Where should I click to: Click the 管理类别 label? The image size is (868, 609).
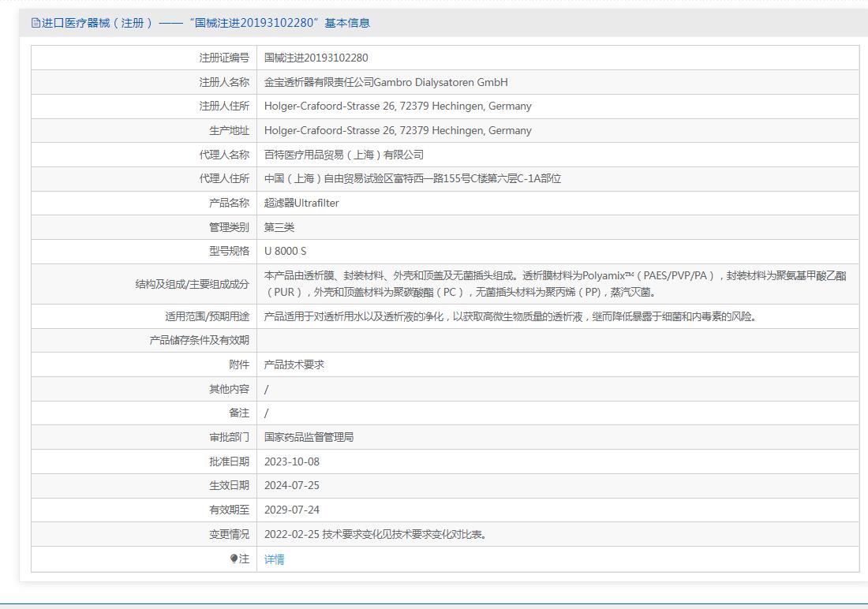(x=229, y=227)
